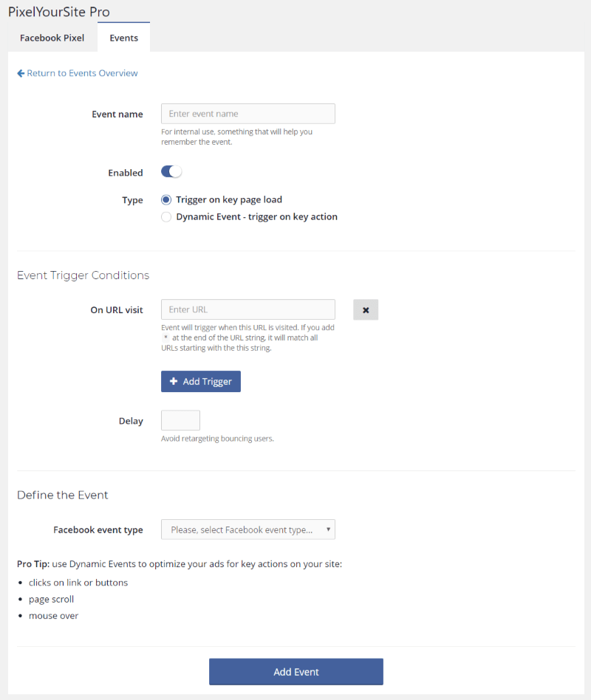Click the X icon beside the URL field
Image resolution: width=591 pixels, height=700 pixels.
(366, 310)
